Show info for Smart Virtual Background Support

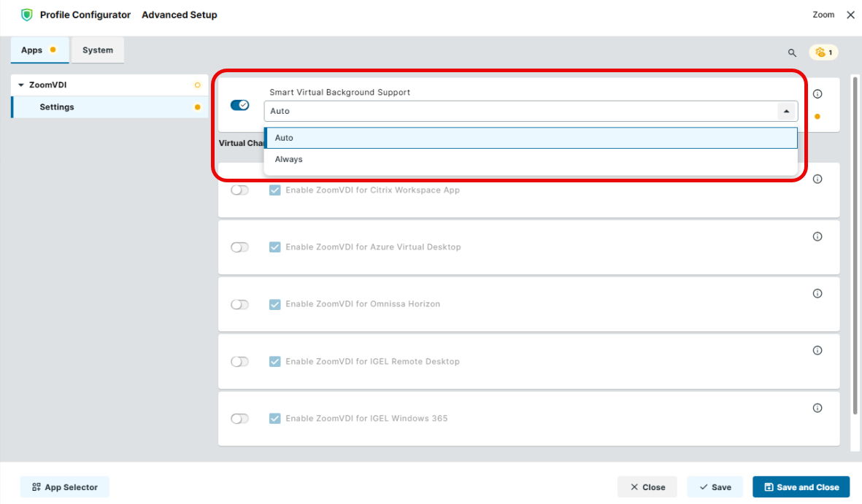pos(817,94)
